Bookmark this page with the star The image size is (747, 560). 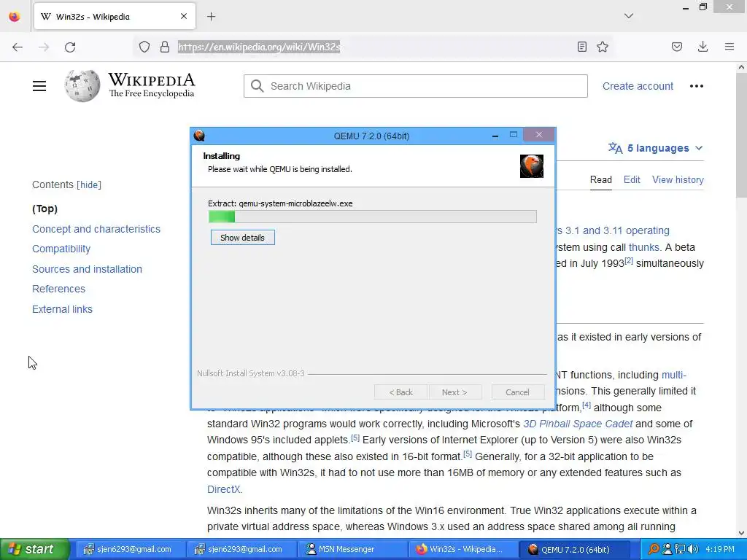click(x=603, y=47)
